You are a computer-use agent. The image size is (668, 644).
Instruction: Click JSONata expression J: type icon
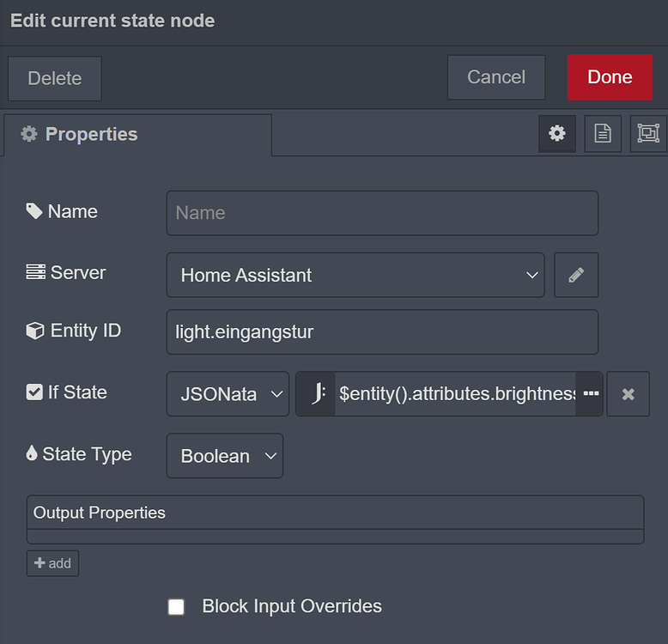pos(316,394)
